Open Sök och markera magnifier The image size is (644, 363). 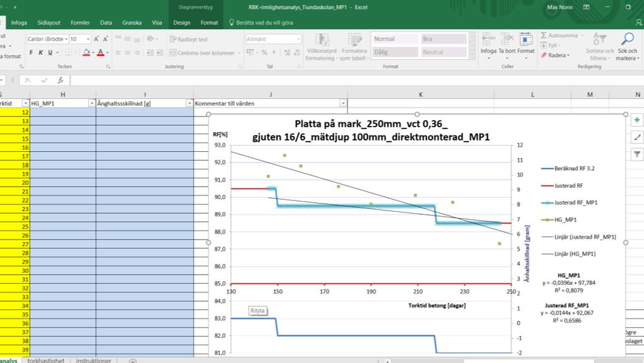(628, 47)
